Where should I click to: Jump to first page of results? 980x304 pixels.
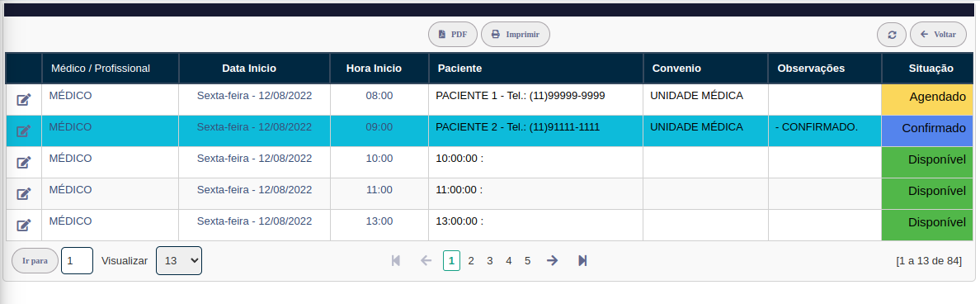click(x=396, y=261)
